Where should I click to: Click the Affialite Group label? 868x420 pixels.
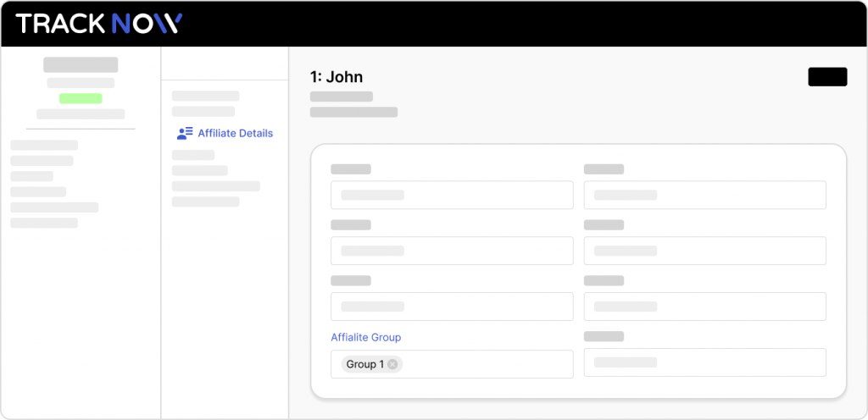[x=366, y=337]
